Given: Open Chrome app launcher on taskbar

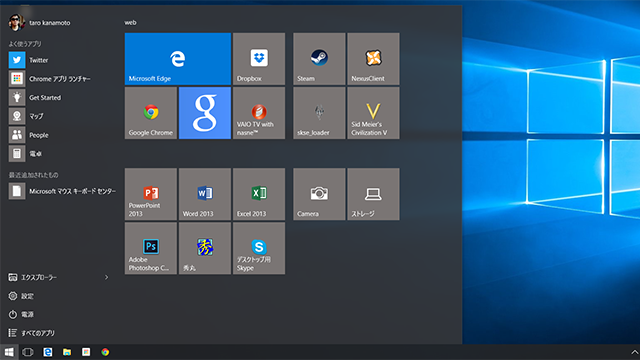Looking at the screenshot, I should 86,352.
